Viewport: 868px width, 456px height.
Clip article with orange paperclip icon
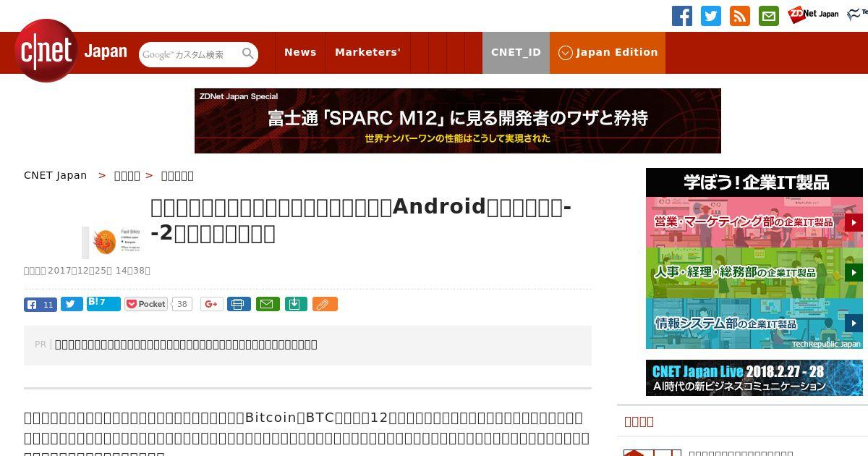(x=325, y=304)
